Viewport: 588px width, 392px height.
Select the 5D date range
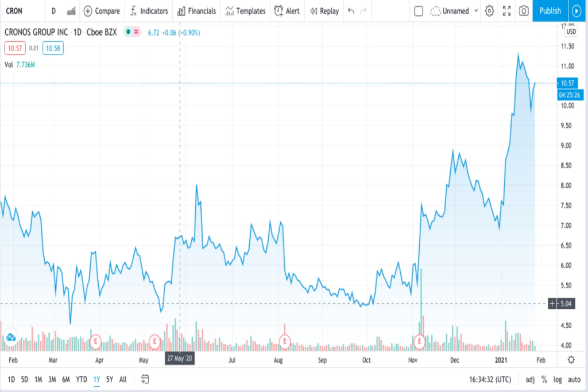(24, 379)
